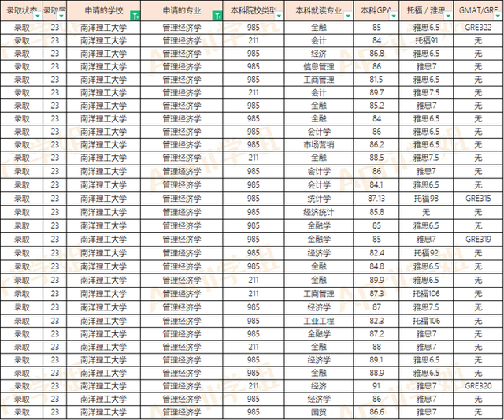Select 211 in the 托福91 row
The image size is (504, 420).
coord(254,40)
